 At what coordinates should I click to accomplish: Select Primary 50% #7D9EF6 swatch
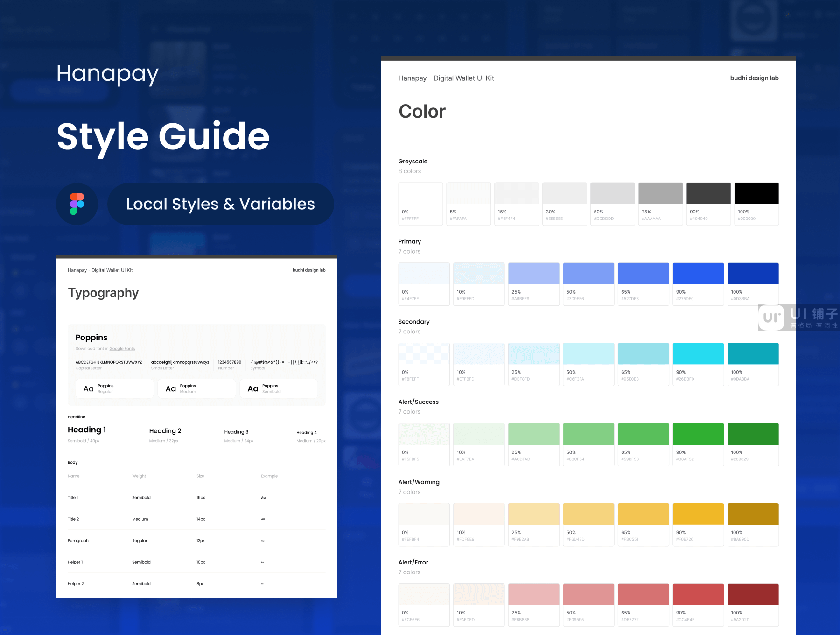click(x=588, y=284)
